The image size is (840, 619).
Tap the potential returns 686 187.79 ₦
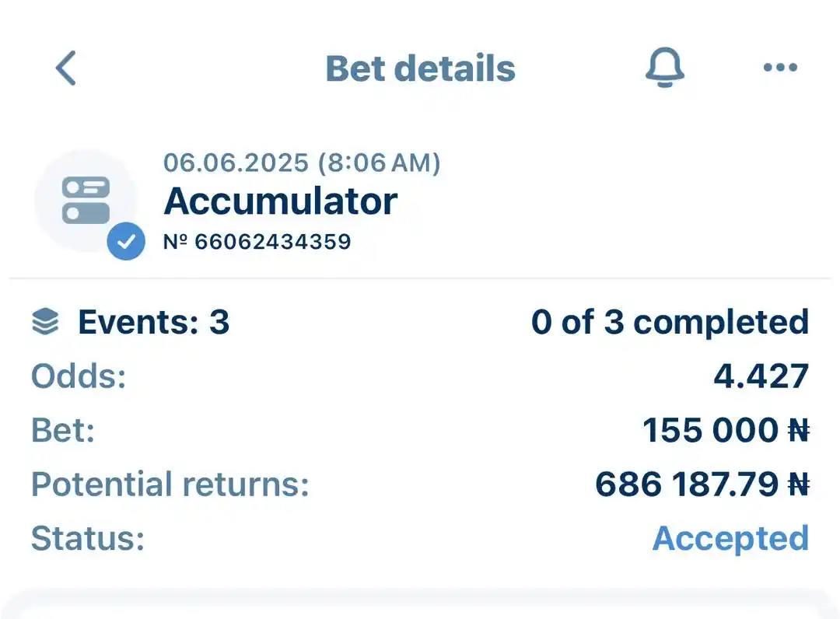702,484
